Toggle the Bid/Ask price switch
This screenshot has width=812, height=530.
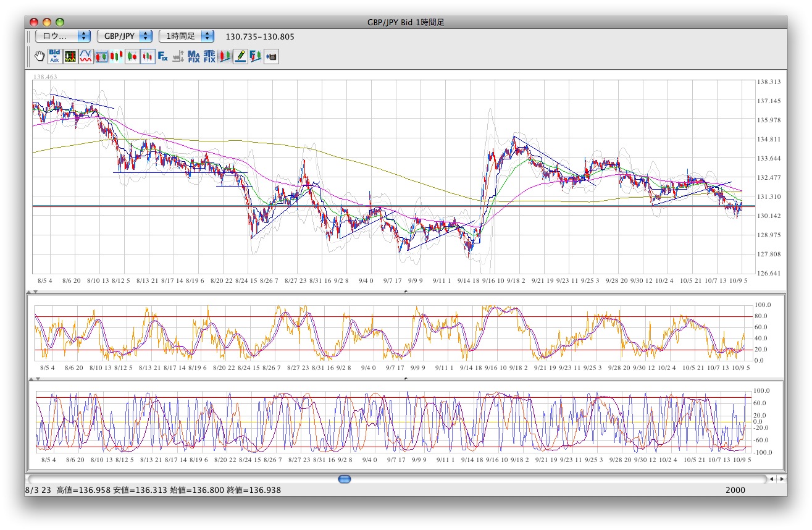click(55, 57)
